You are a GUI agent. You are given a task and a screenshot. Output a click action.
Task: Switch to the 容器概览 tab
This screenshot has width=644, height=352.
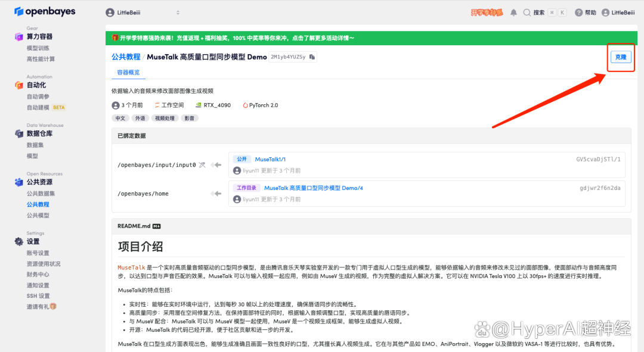pyautogui.click(x=129, y=72)
